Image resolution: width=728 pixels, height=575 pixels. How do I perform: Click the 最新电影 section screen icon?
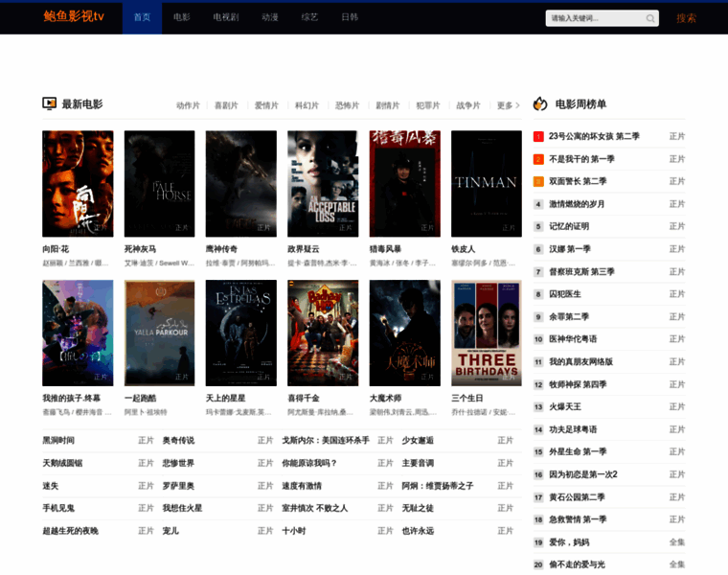point(49,103)
